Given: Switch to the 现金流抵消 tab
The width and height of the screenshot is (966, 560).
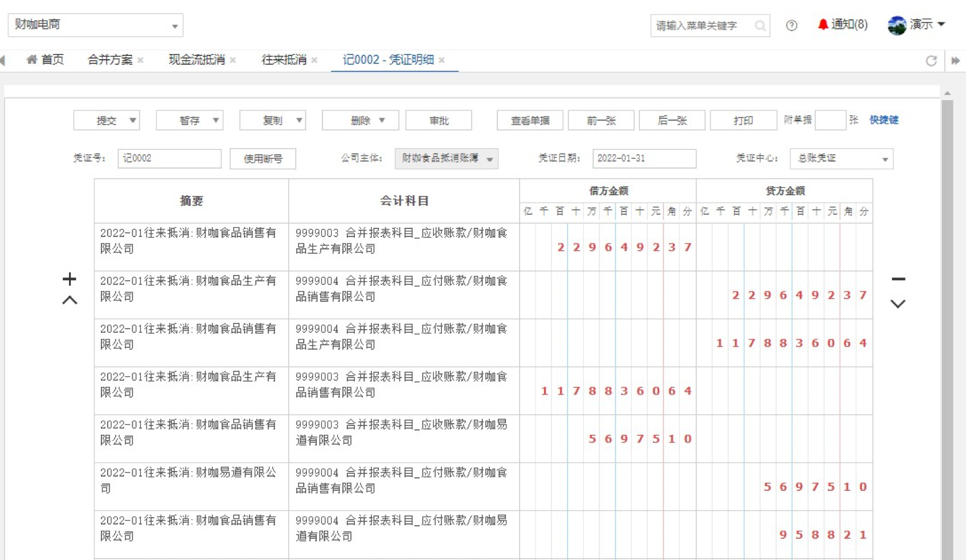Looking at the screenshot, I should 196,60.
